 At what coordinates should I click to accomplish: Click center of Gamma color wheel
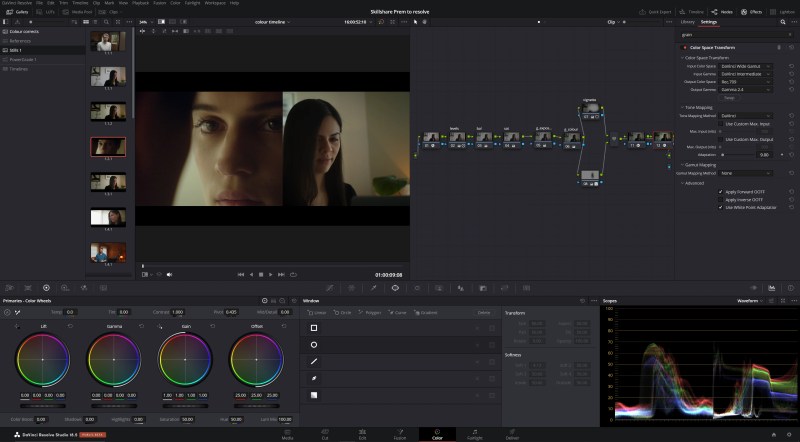pyautogui.click(x=114, y=360)
